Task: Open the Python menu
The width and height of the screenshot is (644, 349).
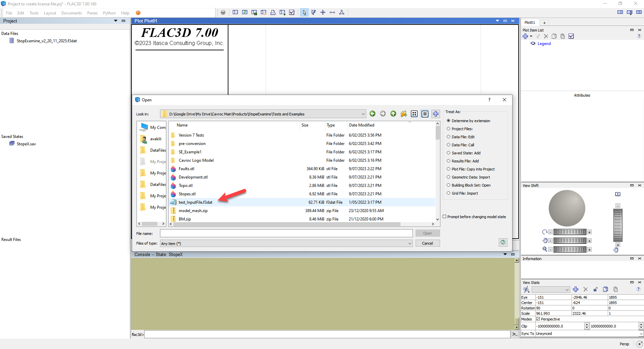Action: (109, 13)
